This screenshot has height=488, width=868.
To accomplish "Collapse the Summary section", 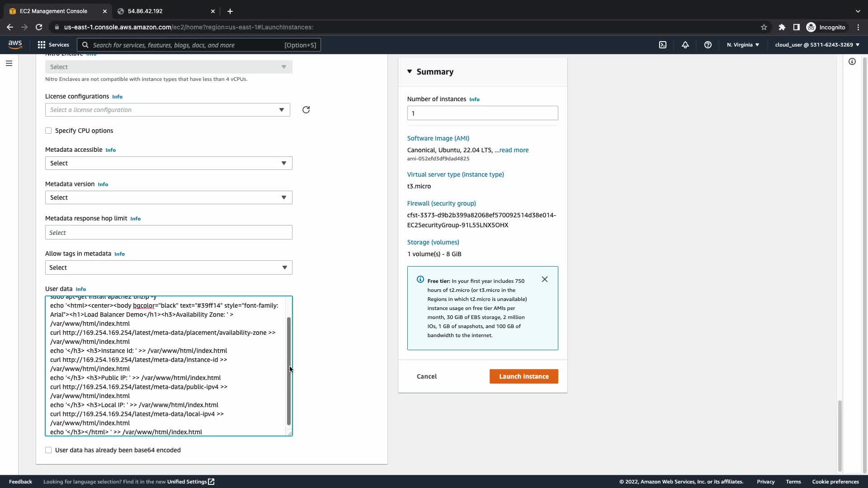I will (410, 71).
